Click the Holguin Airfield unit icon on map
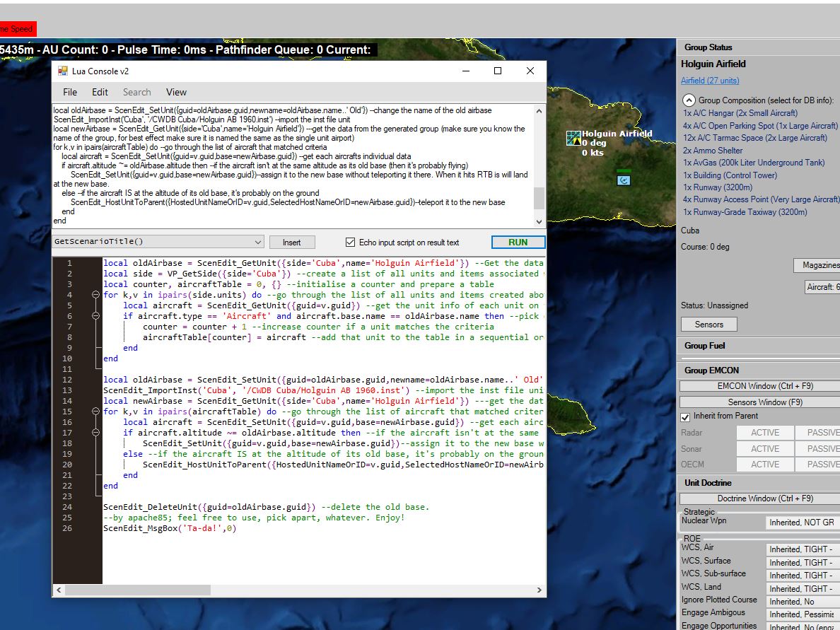Viewport: 840px width, 630px height. (573, 138)
